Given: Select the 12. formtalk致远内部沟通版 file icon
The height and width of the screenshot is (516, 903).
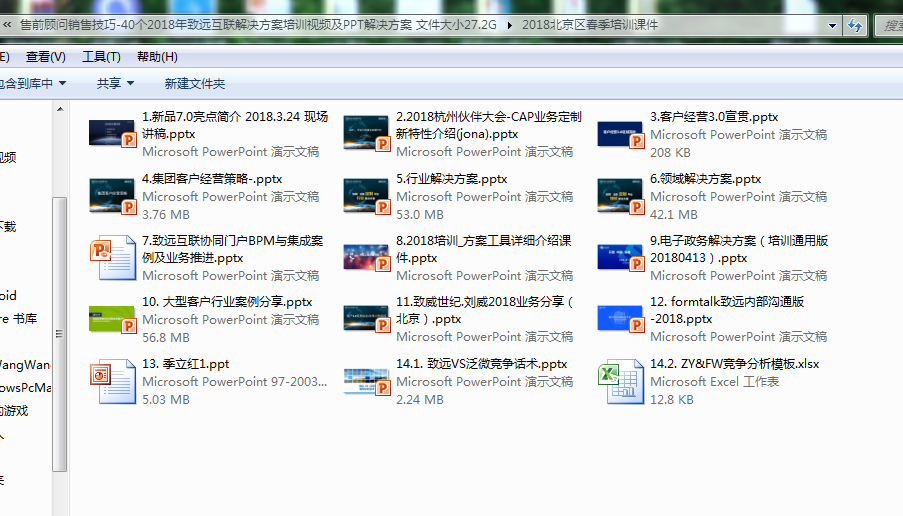Looking at the screenshot, I should coord(620,320).
